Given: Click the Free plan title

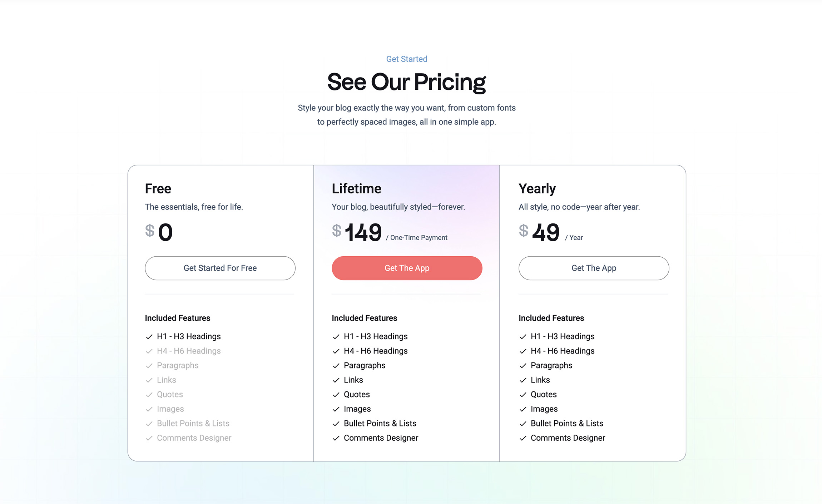Looking at the screenshot, I should pos(158,189).
